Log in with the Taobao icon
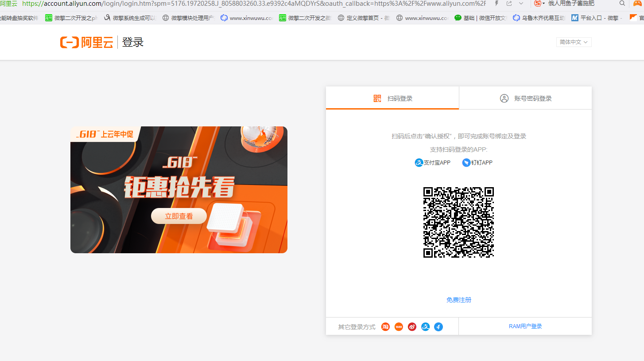The width and height of the screenshot is (644, 361). (x=385, y=327)
